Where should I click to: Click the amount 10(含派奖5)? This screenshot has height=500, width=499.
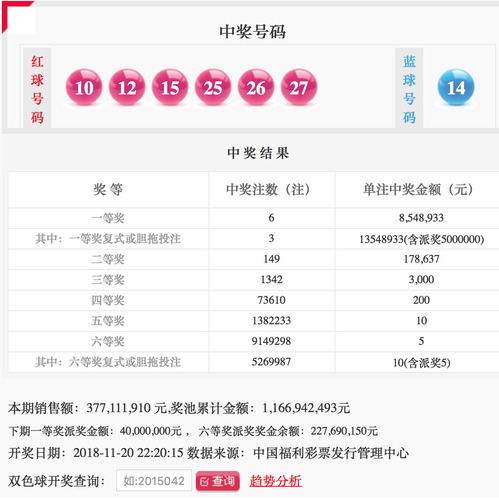[x=421, y=363]
